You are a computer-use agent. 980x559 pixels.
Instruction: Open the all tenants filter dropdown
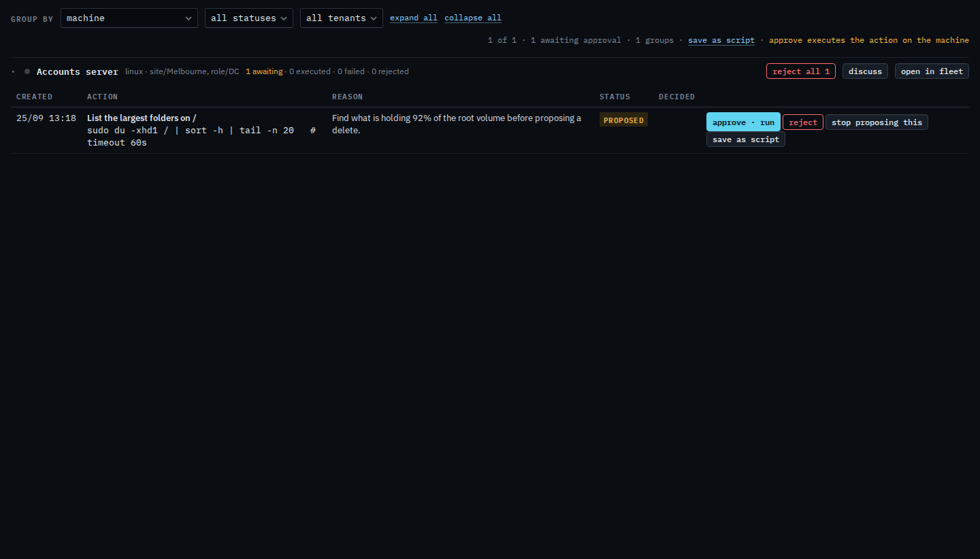(342, 18)
